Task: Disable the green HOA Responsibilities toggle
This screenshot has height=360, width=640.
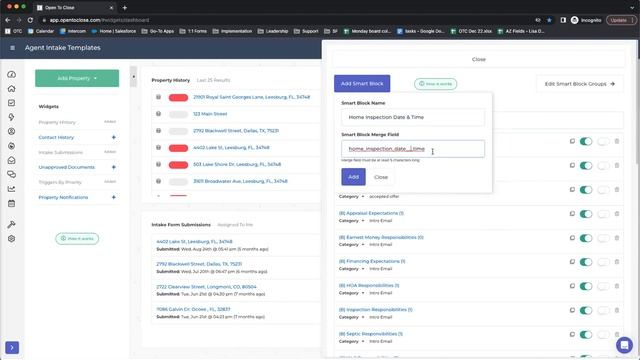Action: (x=586, y=286)
